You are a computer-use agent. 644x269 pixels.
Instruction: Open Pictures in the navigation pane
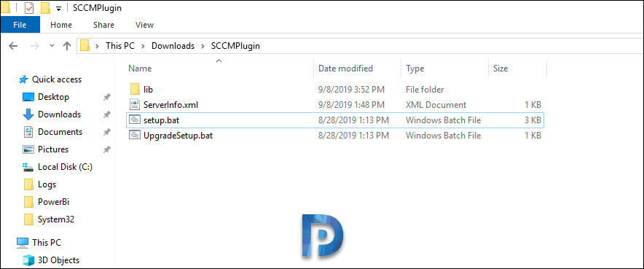pyautogui.click(x=53, y=149)
